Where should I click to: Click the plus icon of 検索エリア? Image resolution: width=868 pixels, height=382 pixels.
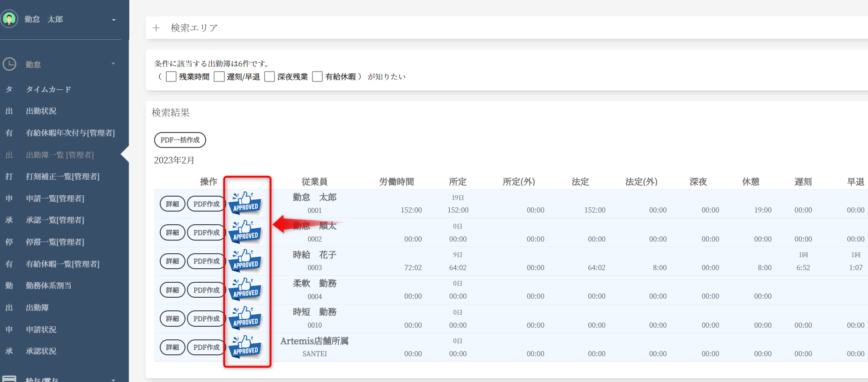pos(156,28)
